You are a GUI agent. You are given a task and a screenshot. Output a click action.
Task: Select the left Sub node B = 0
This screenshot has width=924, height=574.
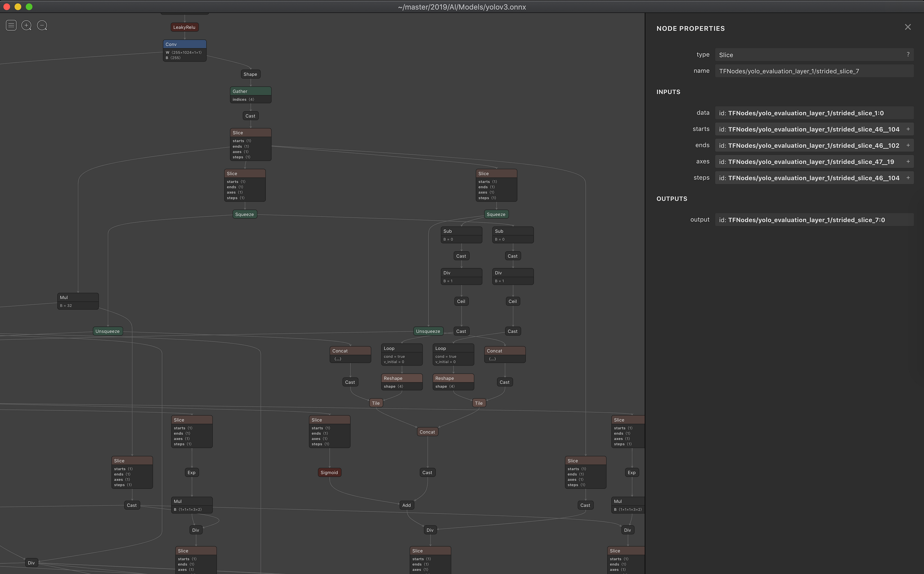coord(461,235)
